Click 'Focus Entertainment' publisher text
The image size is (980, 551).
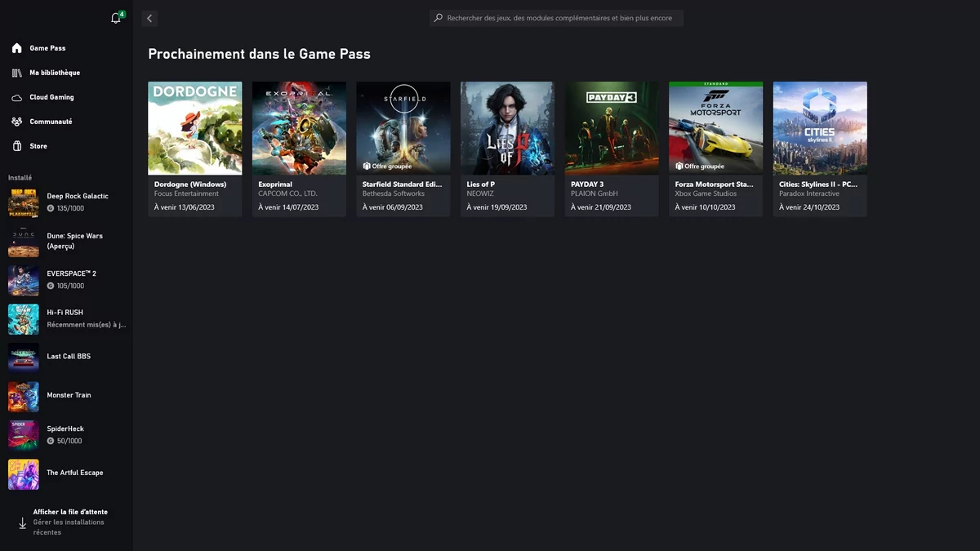pos(186,193)
